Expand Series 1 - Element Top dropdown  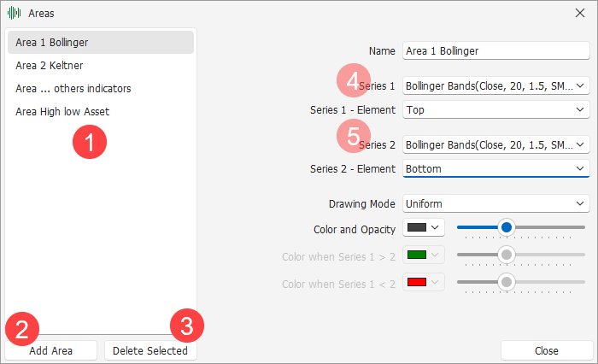pos(496,109)
